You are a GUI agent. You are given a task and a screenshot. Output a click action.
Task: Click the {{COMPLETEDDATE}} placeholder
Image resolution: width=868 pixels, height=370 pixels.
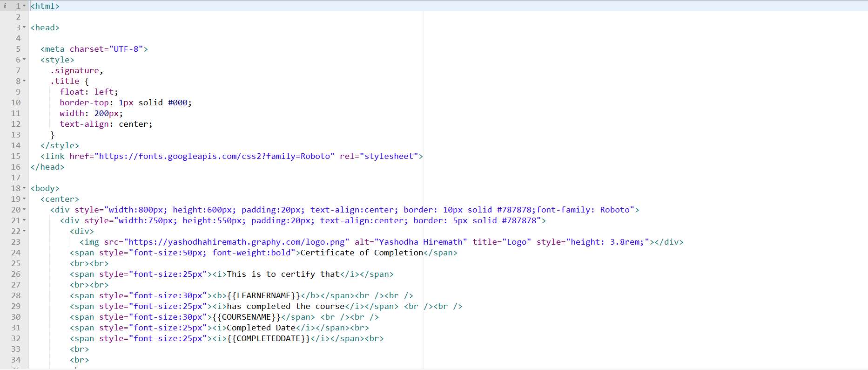click(x=269, y=338)
